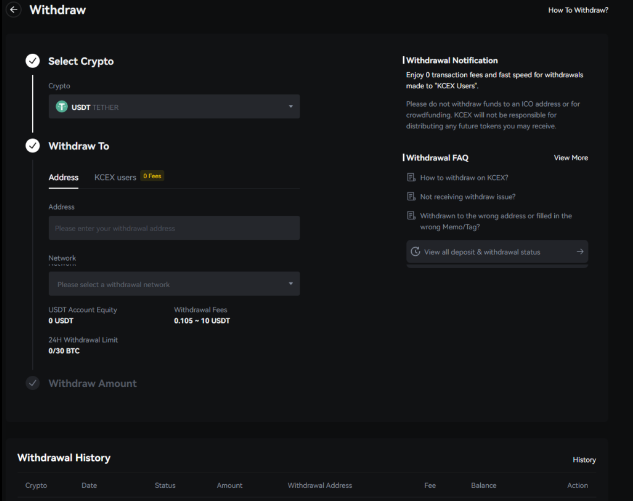Click the withdrawal address input field

174,228
